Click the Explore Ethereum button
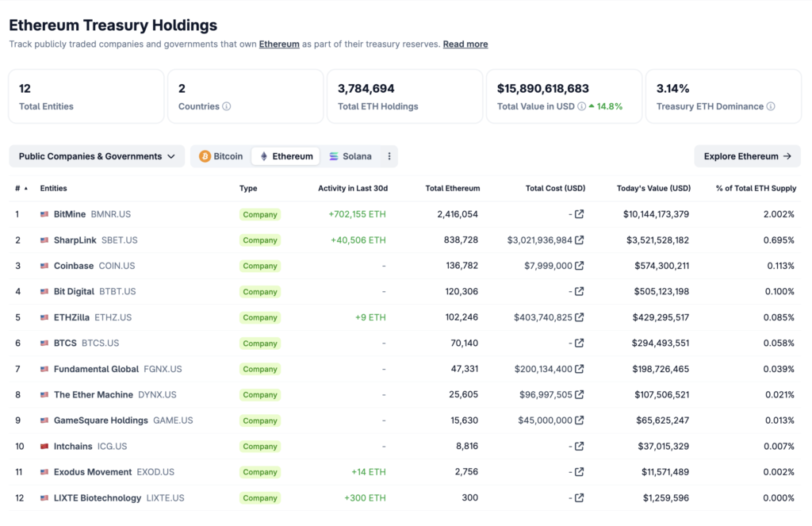Screen dimensions: 812x526 (x=746, y=156)
